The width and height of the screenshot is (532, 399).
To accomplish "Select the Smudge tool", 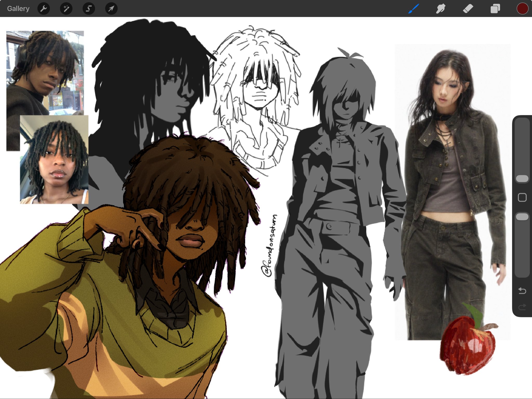I will click(x=441, y=9).
